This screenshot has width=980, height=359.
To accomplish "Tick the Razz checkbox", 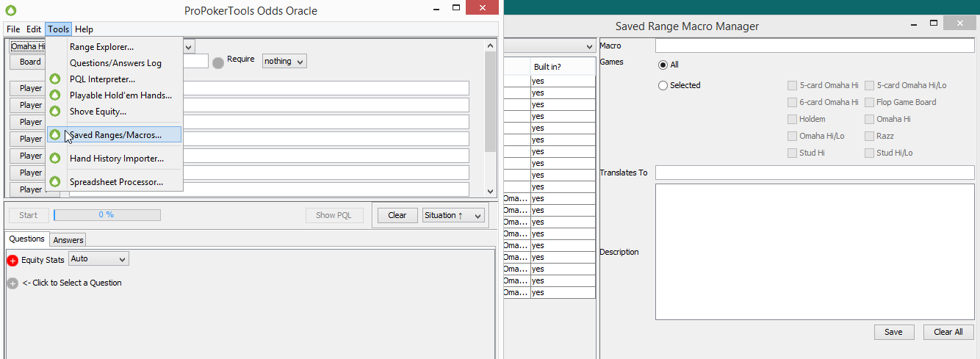I will click(869, 136).
